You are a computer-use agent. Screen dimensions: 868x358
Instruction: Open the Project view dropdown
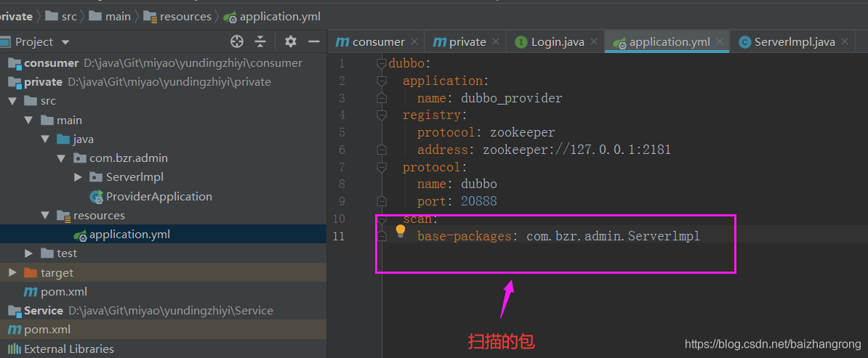click(x=65, y=42)
